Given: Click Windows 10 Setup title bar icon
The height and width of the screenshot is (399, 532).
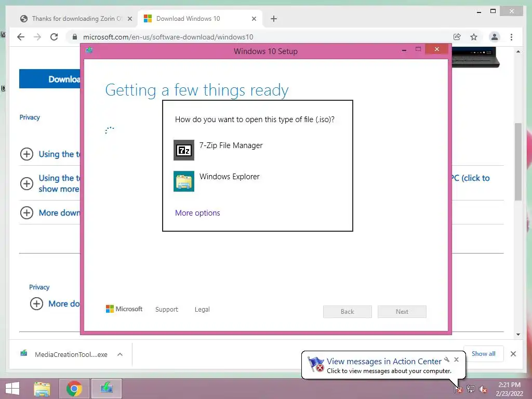Looking at the screenshot, I should coord(89,50).
